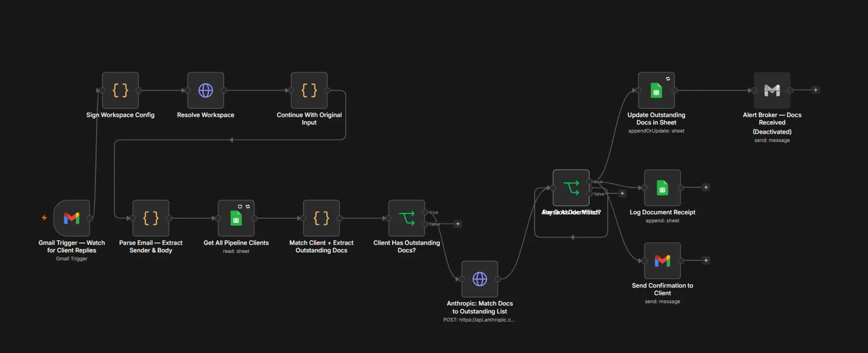The width and height of the screenshot is (868, 353).
Task: Add node on Any Docs Matched false branch
Action: [622, 194]
